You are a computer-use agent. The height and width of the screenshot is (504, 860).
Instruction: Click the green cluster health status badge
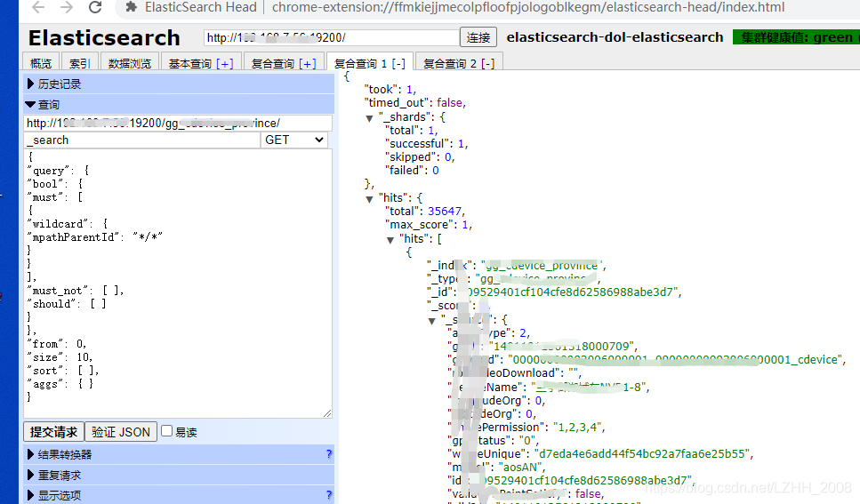click(x=796, y=37)
